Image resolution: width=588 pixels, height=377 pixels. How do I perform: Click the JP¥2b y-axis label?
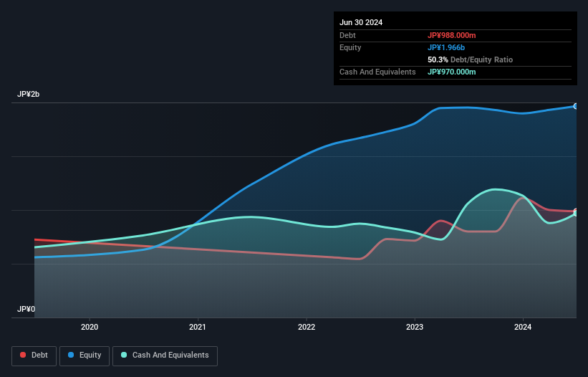coord(28,94)
